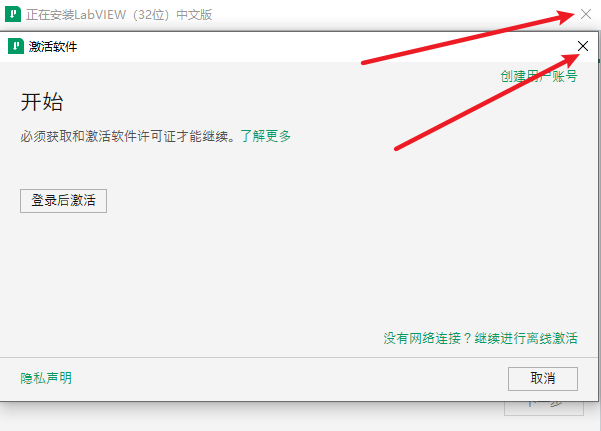This screenshot has width=601, height=431.
Task: Click the 开始 heading
Action: click(42, 102)
